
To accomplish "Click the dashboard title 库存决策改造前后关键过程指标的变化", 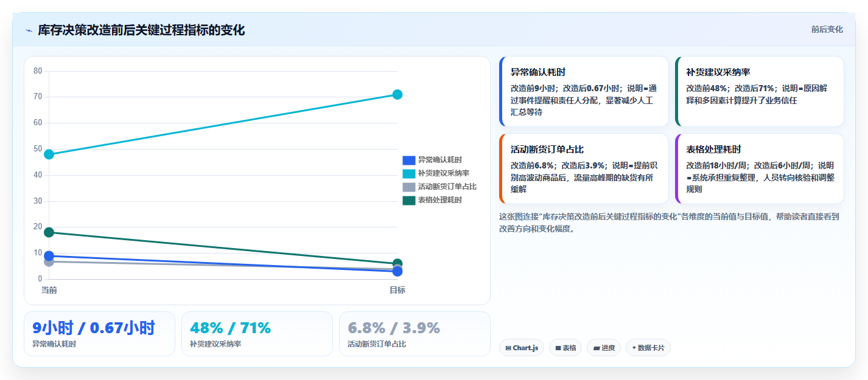I will (141, 30).
